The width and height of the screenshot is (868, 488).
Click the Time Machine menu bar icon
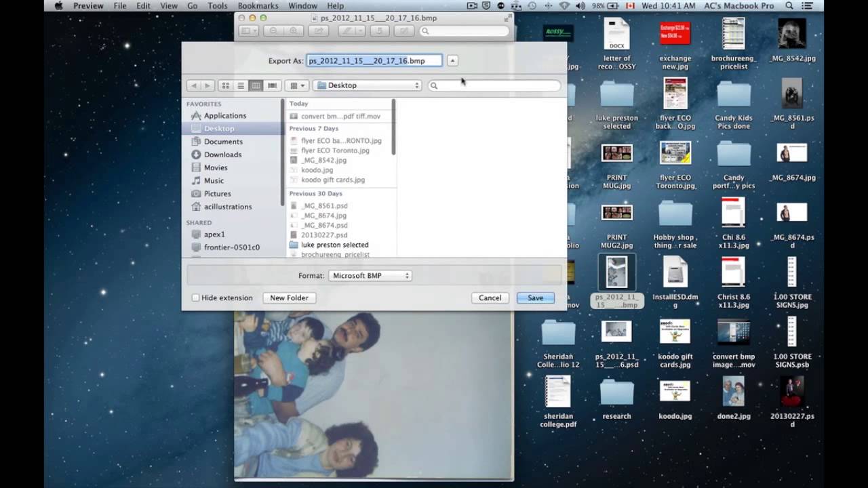pyautogui.click(x=532, y=6)
